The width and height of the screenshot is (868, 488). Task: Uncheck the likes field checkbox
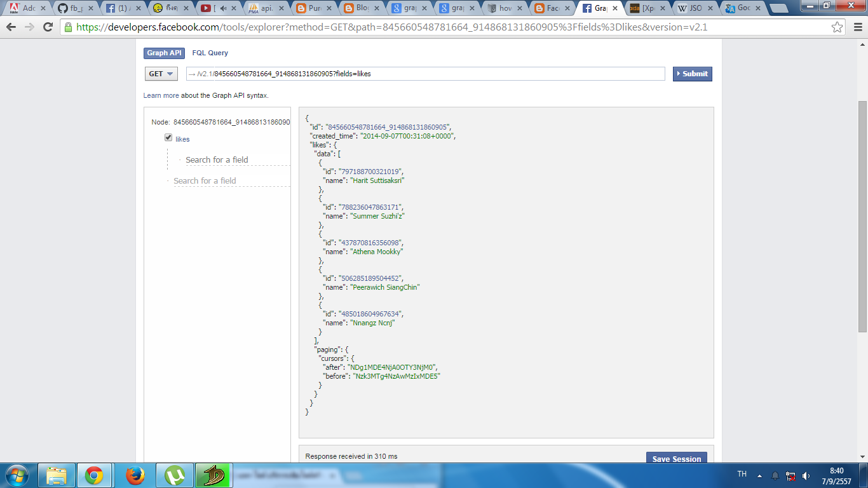pyautogui.click(x=168, y=137)
